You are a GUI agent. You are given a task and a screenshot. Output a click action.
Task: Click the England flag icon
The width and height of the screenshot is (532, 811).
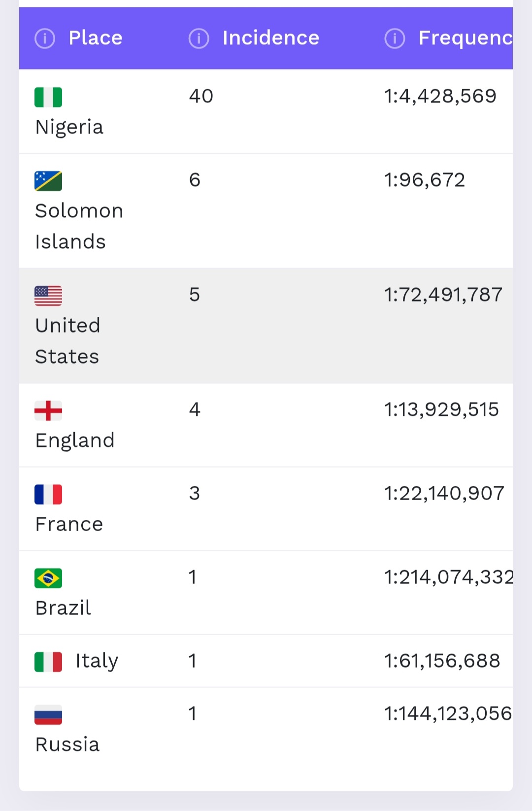click(48, 410)
